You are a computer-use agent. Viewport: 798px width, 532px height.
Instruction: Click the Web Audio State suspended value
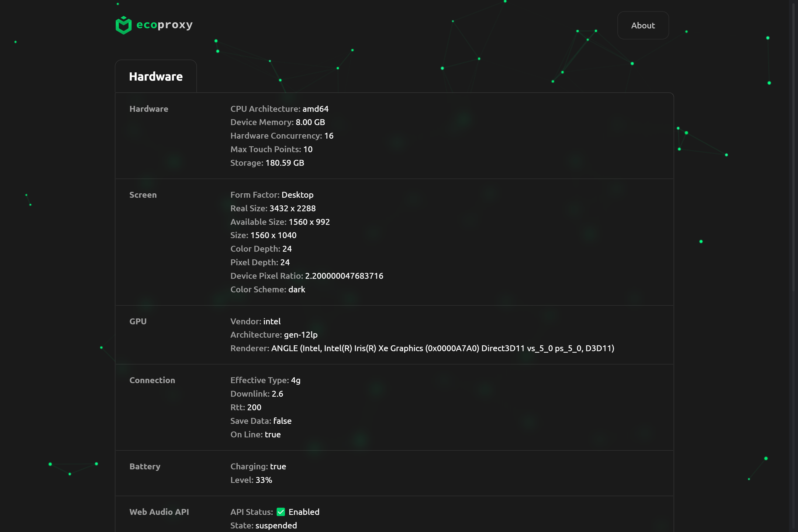click(276, 526)
